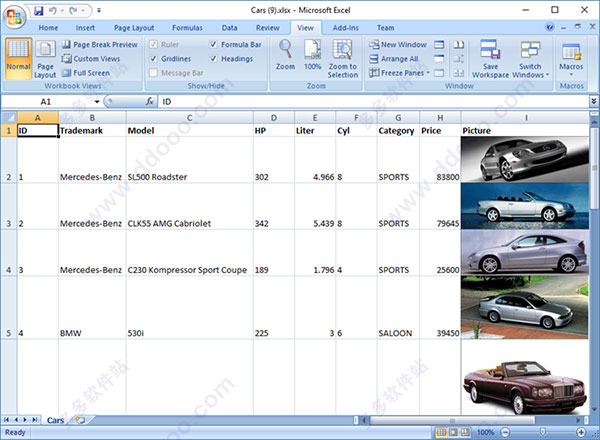Viewport: 600px width, 440px height.
Task: Open the Page Layout ribbon tab
Action: coord(134,28)
